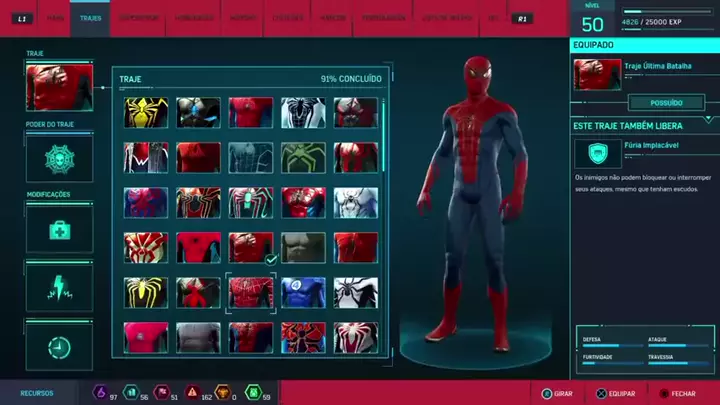This screenshot has width=720, height=405.
Task: Click the pink resource token icon showing 51
Action: tap(162, 392)
